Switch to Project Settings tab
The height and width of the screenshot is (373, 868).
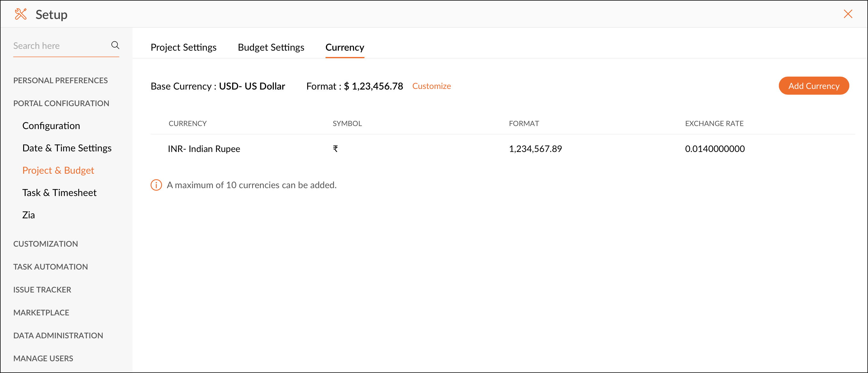(183, 47)
